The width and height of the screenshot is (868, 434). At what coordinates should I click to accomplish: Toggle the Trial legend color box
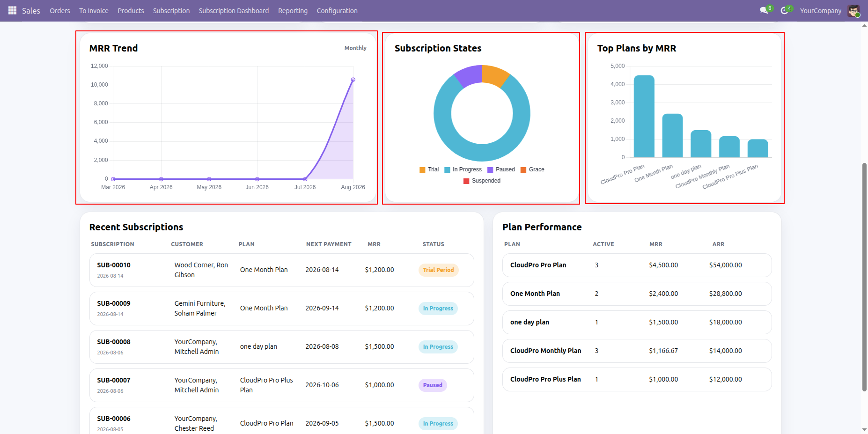(422, 169)
